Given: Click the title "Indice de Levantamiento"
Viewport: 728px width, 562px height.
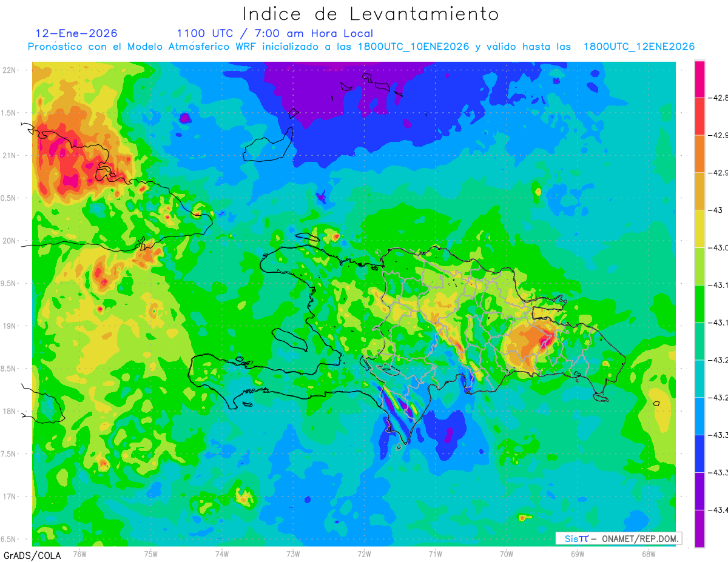Looking at the screenshot, I should (371, 14).
